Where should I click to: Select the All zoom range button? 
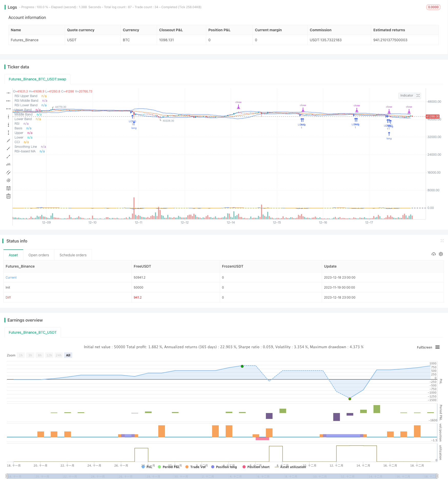point(68,355)
